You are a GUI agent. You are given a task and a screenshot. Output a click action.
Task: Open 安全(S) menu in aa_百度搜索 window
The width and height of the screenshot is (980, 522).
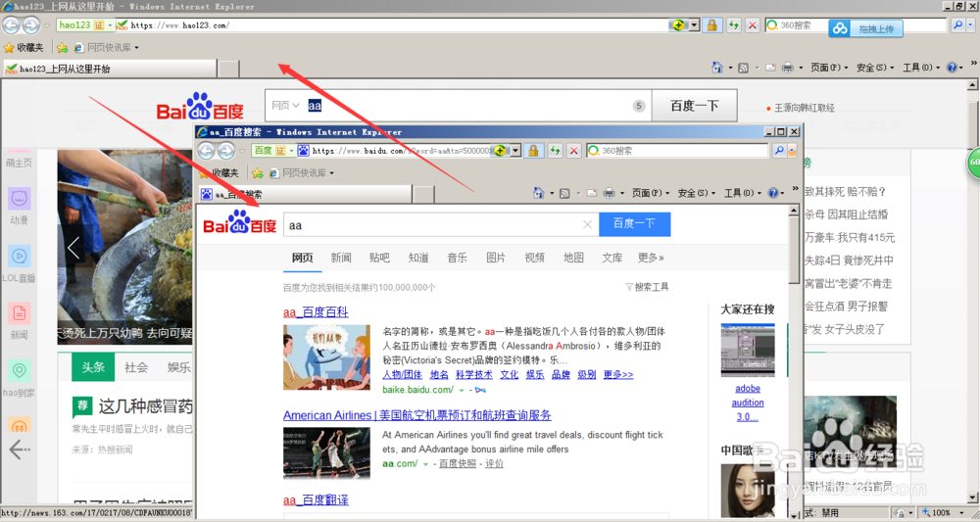coord(696,193)
